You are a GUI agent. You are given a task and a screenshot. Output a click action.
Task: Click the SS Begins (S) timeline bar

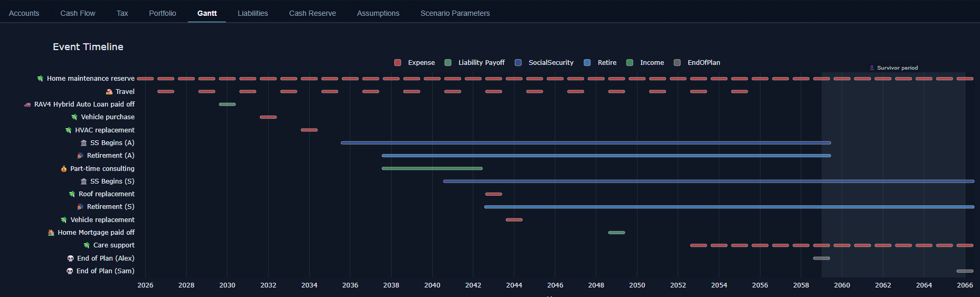pos(709,181)
